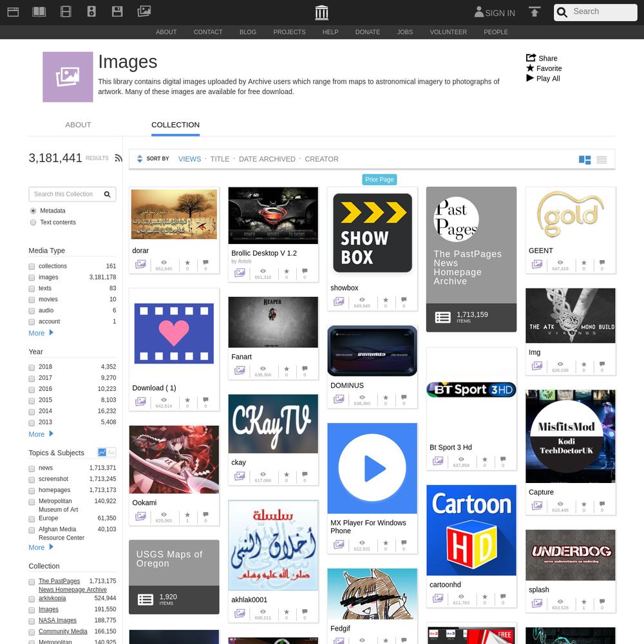Open the Software floppy disk icon
The height and width of the screenshot is (644, 644).
click(x=117, y=12)
